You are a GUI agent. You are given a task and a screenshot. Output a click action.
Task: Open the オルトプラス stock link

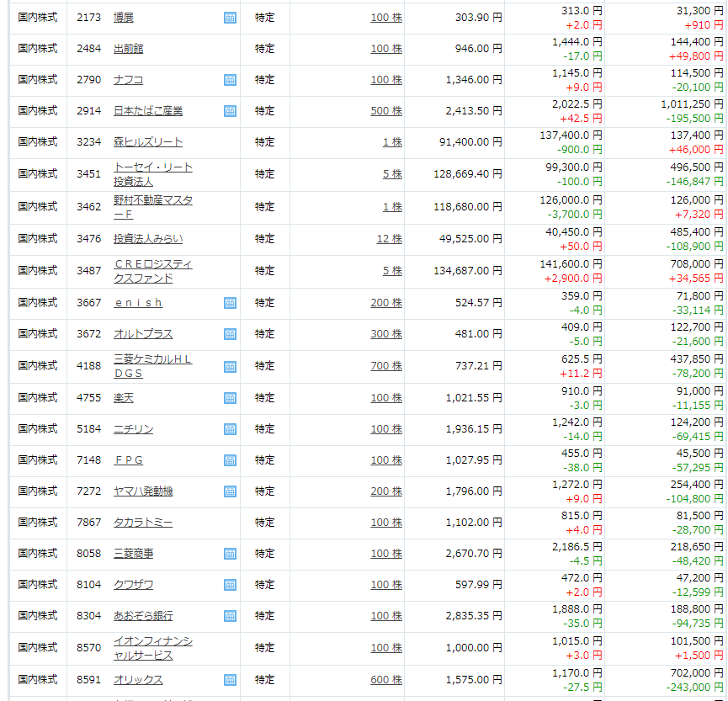click(x=143, y=334)
